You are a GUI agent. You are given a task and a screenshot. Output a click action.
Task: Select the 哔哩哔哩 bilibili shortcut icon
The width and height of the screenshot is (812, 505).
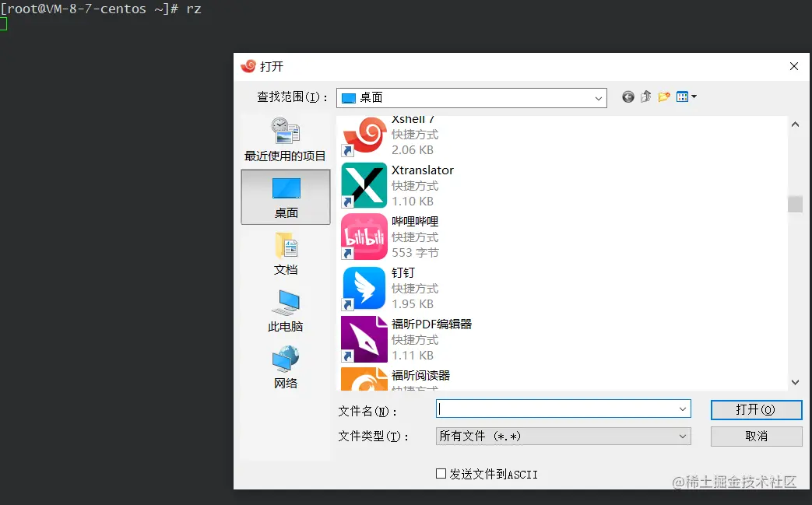[364, 237]
